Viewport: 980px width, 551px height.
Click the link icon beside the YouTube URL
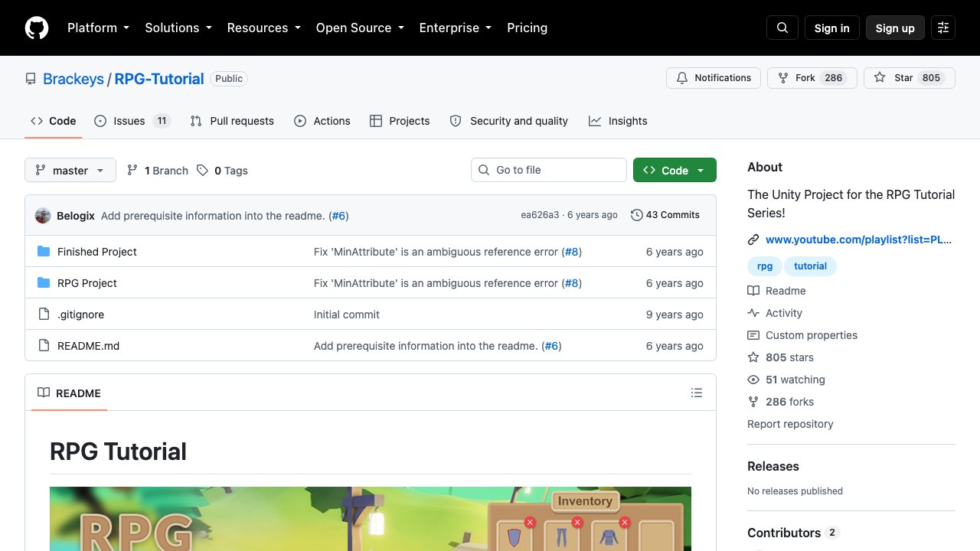click(753, 240)
